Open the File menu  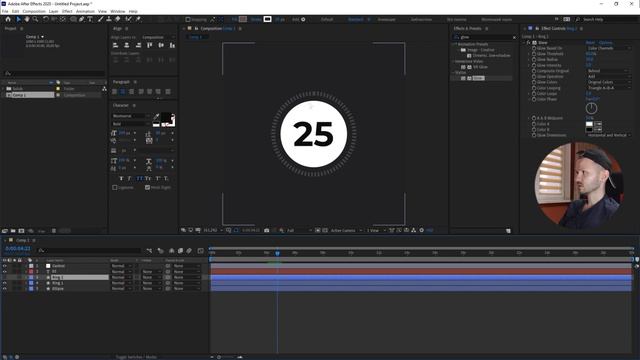pyautogui.click(x=5, y=11)
